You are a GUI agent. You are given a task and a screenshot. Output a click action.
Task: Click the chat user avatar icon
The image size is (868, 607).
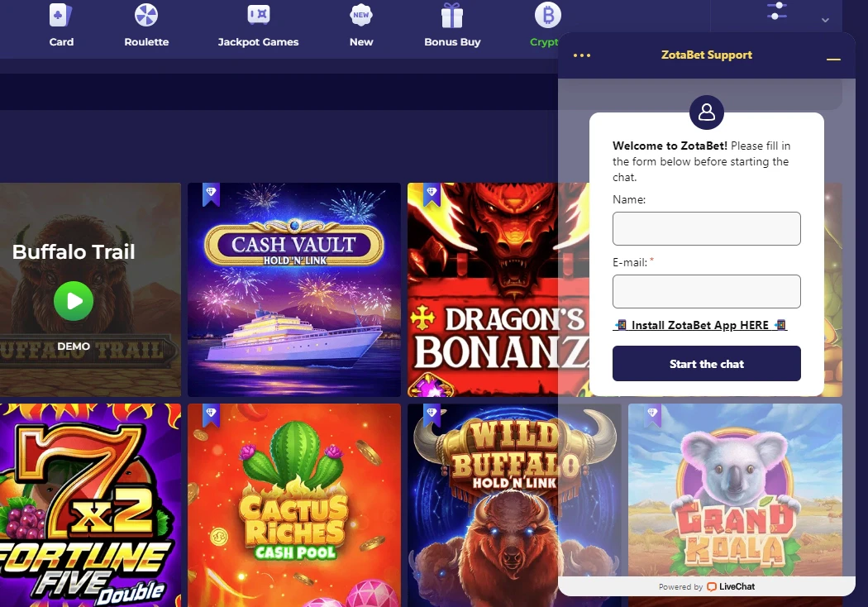(706, 112)
